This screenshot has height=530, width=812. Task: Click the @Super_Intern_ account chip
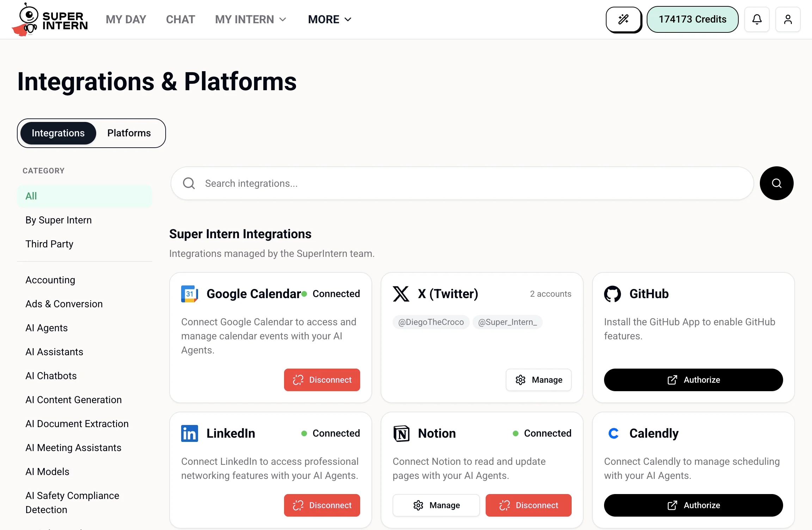coord(508,322)
